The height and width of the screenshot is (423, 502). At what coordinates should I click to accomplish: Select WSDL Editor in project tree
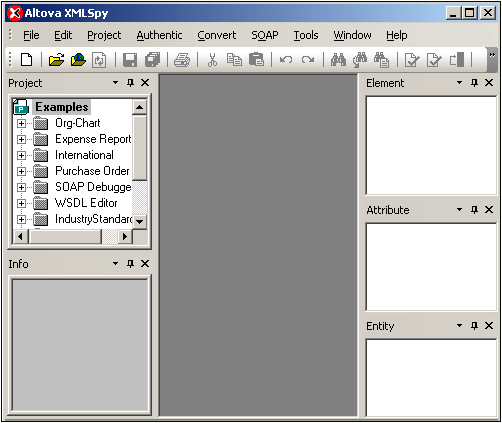(86, 203)
